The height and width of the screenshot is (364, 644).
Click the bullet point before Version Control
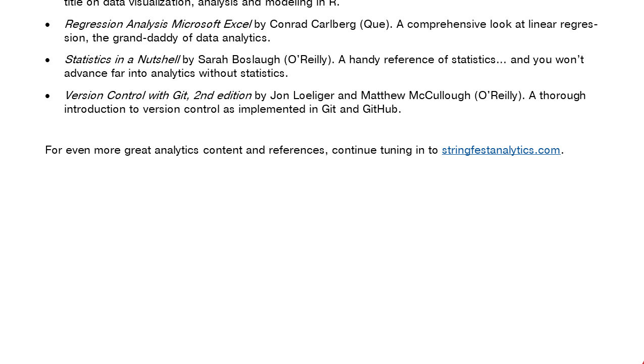click(48, 96)
